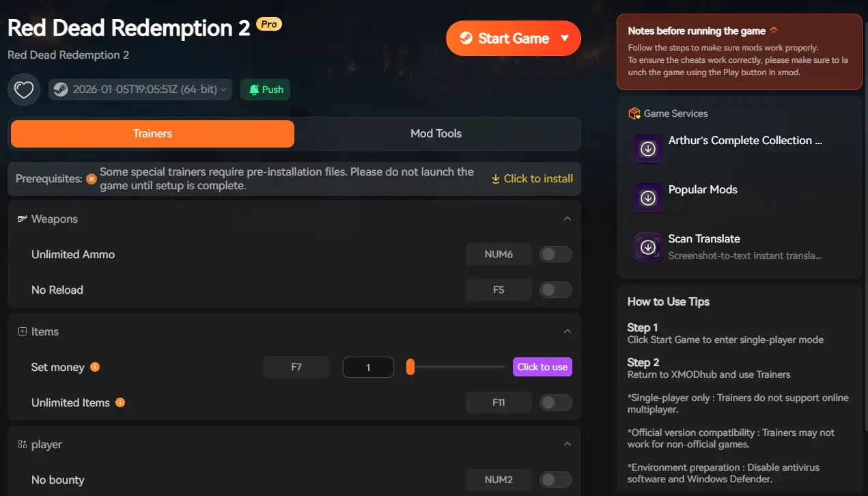
Task: Collapse the Items section
Action: 567,331
